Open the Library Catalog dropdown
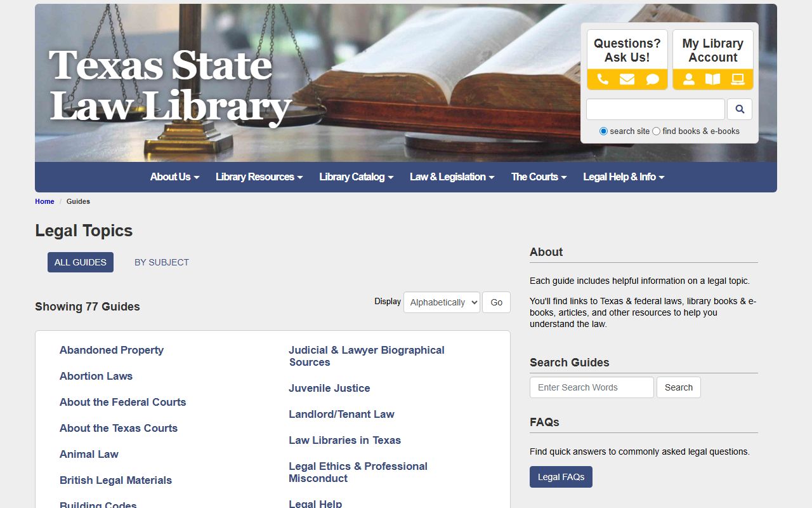The width and height of the screenshot is (812, 508). [x=356, y=177]
